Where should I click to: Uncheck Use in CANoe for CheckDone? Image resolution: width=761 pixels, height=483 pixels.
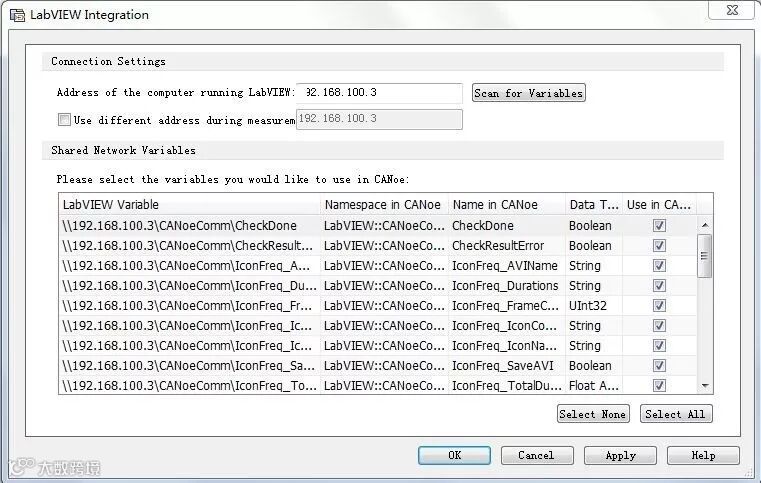click(x=659, y=225)
